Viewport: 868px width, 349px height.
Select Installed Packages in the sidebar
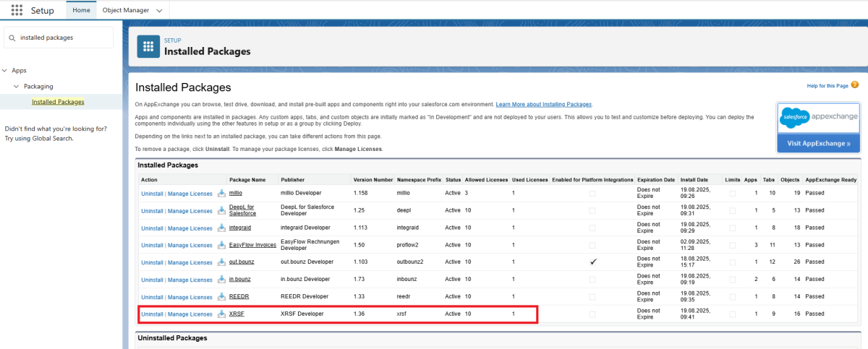[x=58, y=102]
